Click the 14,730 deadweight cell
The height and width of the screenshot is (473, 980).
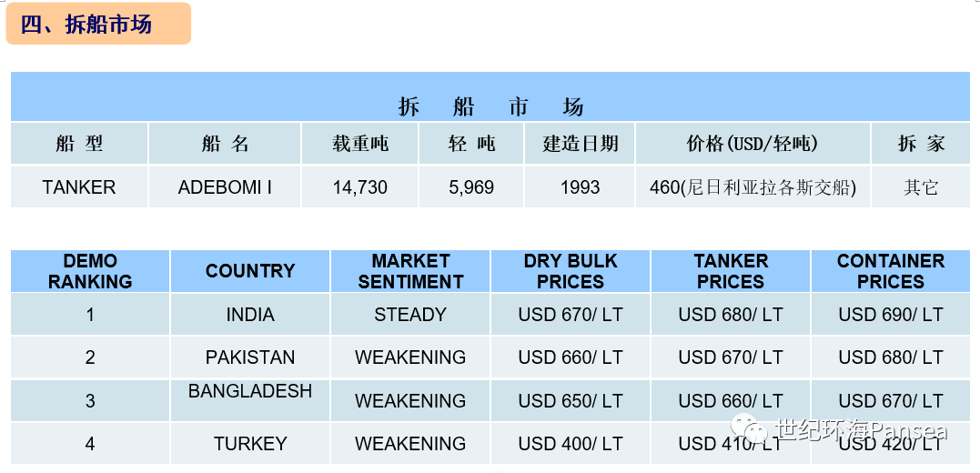360,186
